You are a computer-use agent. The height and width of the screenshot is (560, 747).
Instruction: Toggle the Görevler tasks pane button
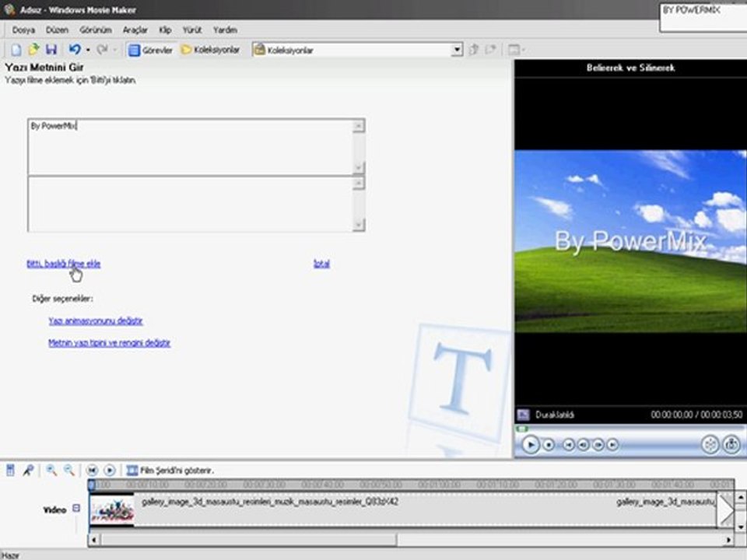pyautogui.click(x=150, y=50)
